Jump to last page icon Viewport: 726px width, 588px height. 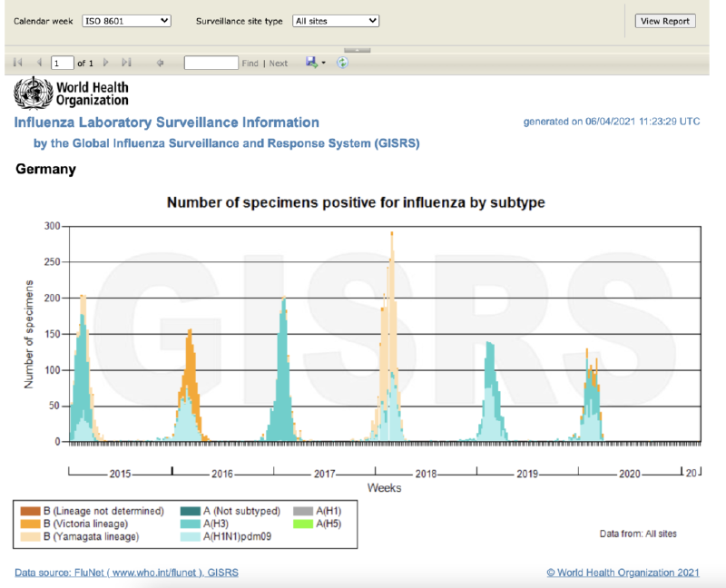point(127,63)
